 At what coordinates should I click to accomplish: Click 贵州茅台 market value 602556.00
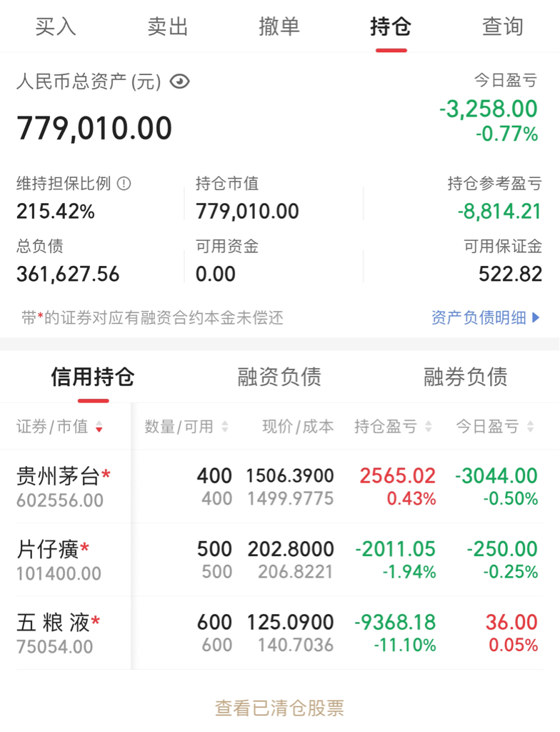coord(60,500)
